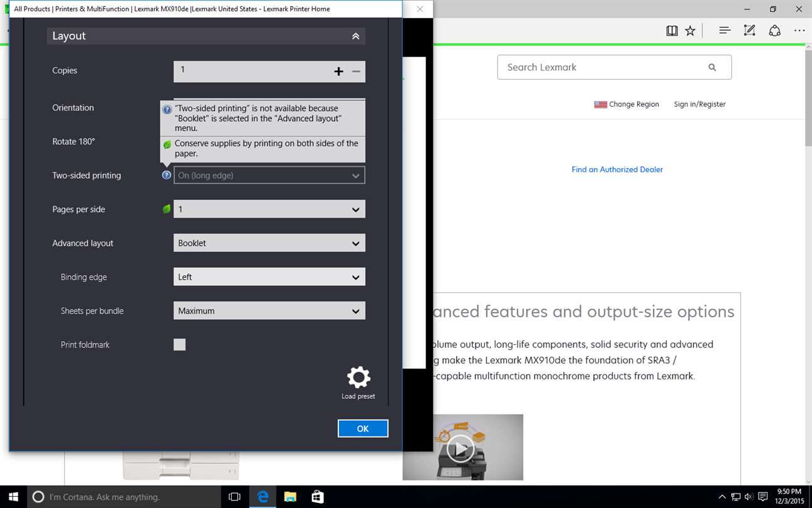Decrease copies with the minus button
Viewport: 812px width, 508px height.
pos(356,71)
